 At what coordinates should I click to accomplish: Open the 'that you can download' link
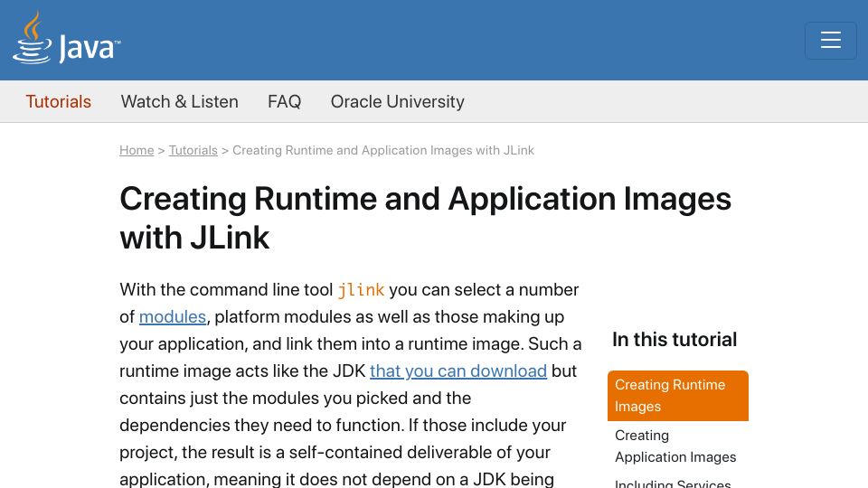pos(458,371)
